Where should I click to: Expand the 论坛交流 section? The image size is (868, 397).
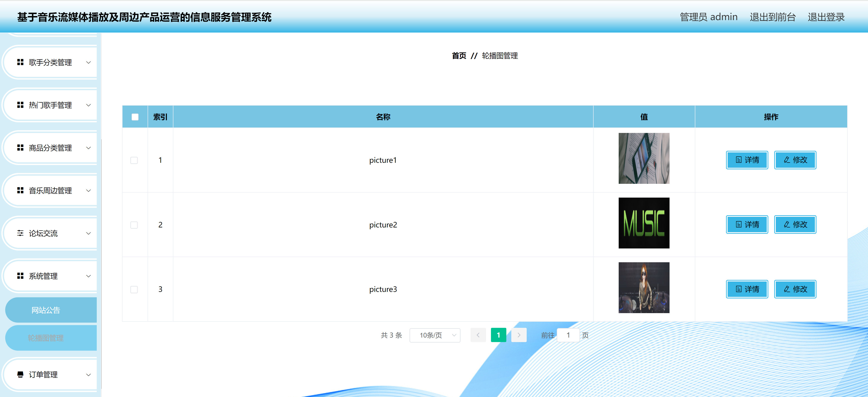[x=88, y=233]
